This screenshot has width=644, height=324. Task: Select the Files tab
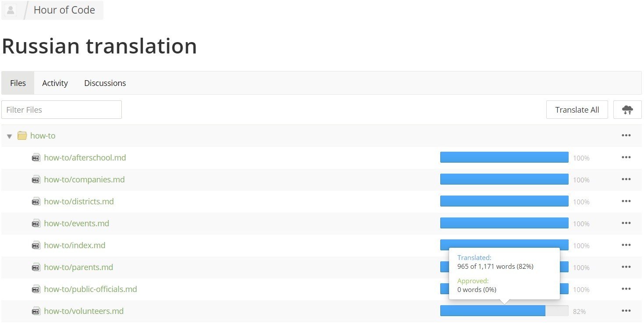click(x=18, y=83)
